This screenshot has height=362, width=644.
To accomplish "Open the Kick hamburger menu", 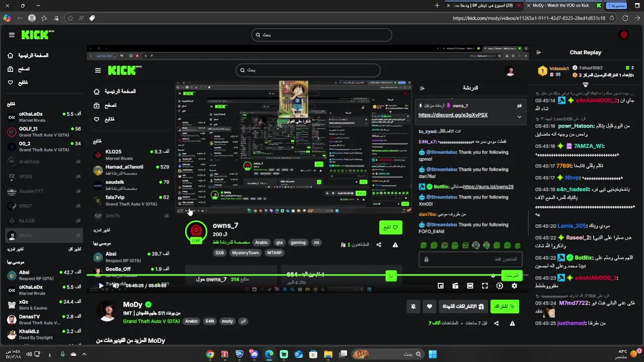I will (x=12, y=35).
